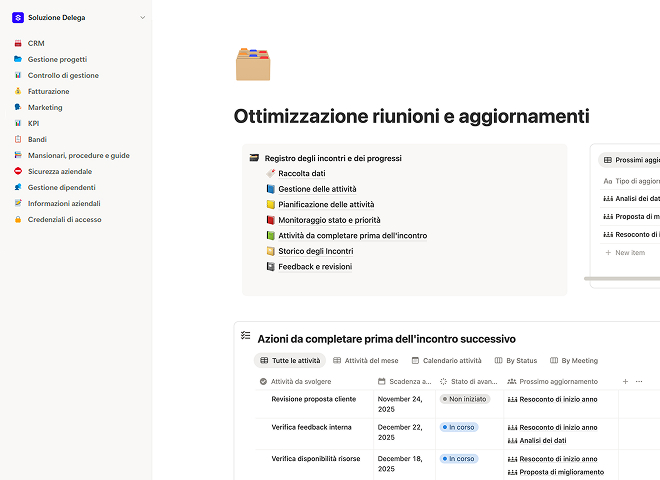Image resolution: width=660 pixels, height=480 pixels.
Task: Open the Monitoraggio stato e priorità link
Action: [x=329, y=220]
